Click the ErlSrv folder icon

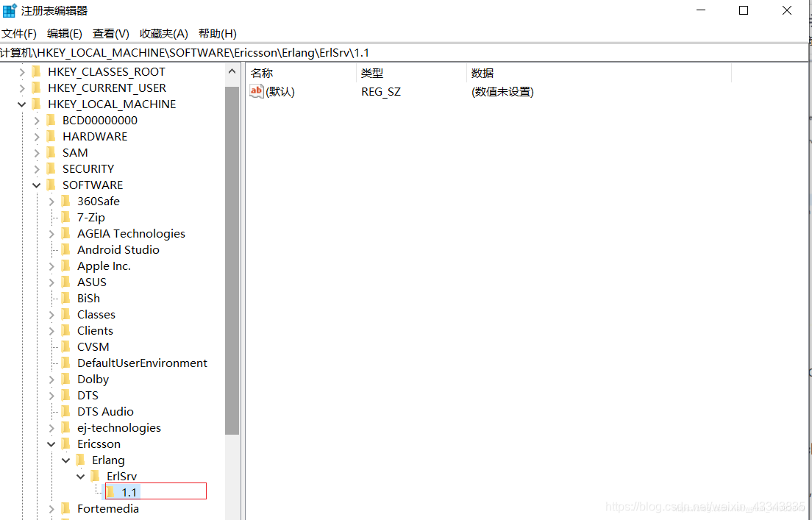(x=95, y=476)
